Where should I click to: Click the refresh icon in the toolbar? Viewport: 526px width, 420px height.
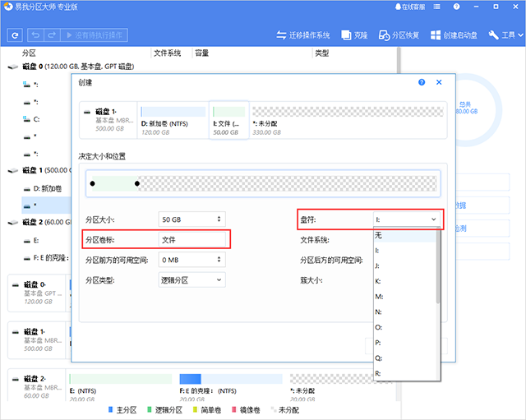[x=15, y=35]
